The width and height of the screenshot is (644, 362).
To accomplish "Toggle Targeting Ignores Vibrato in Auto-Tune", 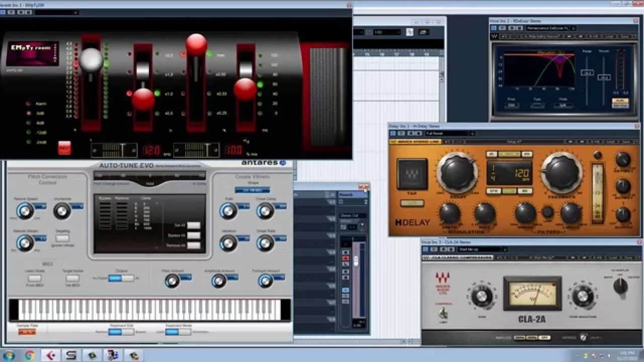I will coord(62,238).
